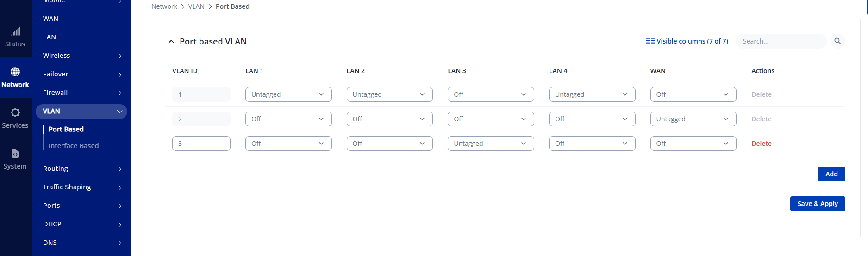Focus the Search text box
Screen dimensions: 868x256
(x=781, y=41)
